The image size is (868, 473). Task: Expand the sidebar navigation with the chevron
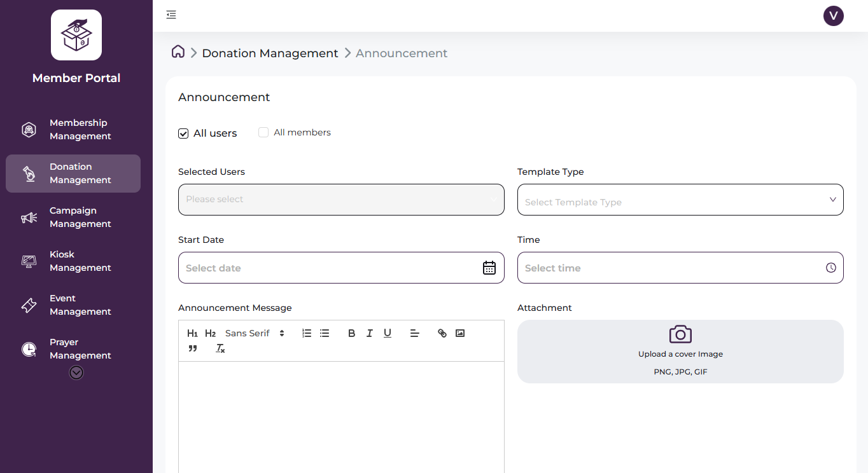click(x=76, y=372)
